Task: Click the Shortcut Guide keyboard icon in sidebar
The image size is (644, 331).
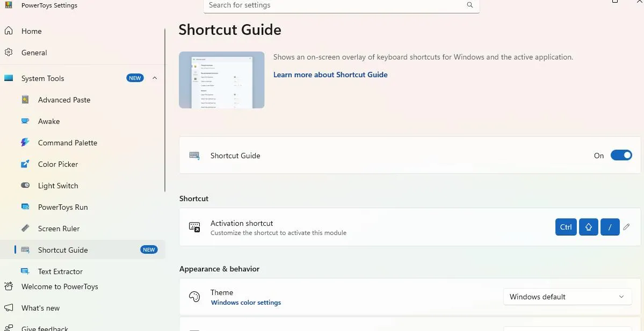Action: tap(25, 250)
